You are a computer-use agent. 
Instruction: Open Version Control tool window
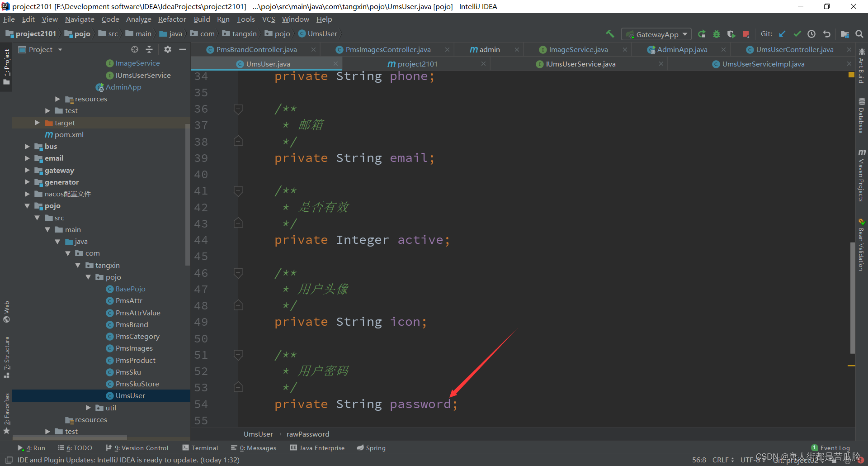(x=137, y=448)
